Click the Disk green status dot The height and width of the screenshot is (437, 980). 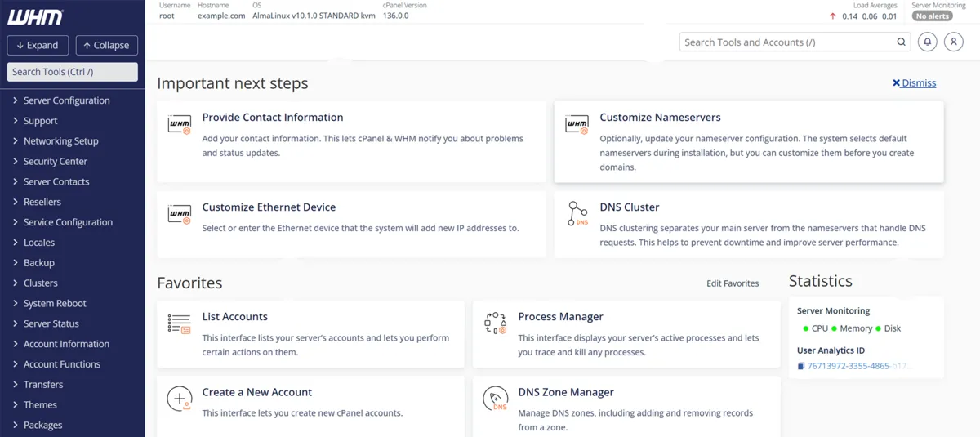[x=878, y=328]
